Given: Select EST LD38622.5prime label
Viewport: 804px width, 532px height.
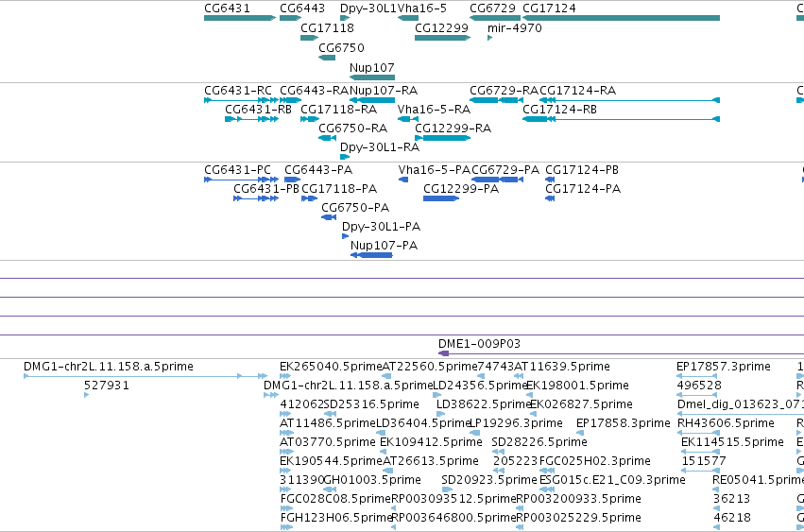Looking at the screenshot, I should (484, 404).
